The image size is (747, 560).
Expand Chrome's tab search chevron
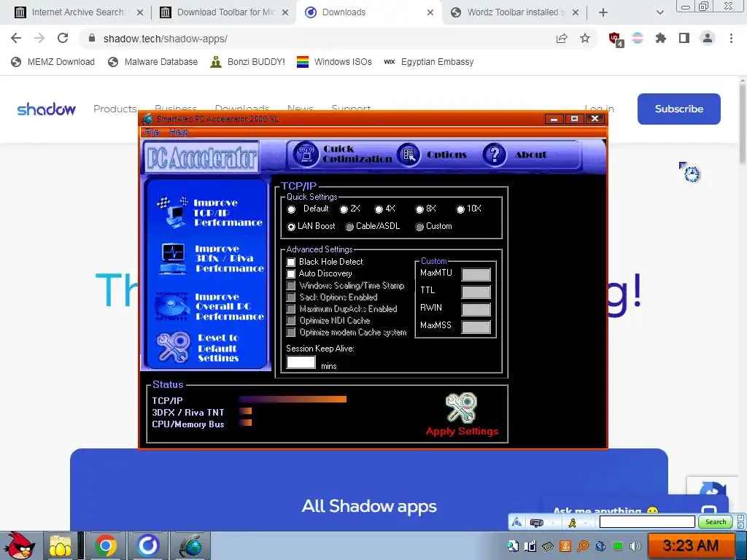tap(659, 12)
